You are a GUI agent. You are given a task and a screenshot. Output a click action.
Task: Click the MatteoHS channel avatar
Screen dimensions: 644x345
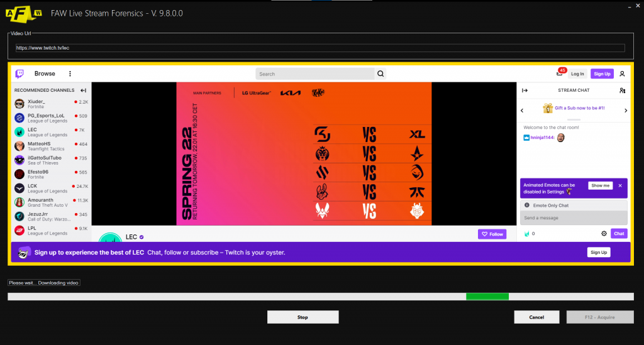(19, 146)
